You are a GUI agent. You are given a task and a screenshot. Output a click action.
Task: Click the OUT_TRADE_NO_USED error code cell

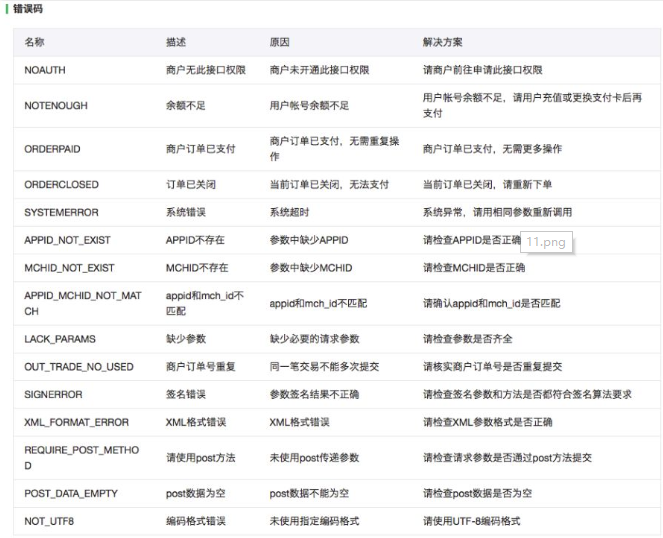(x=79, y=367)
